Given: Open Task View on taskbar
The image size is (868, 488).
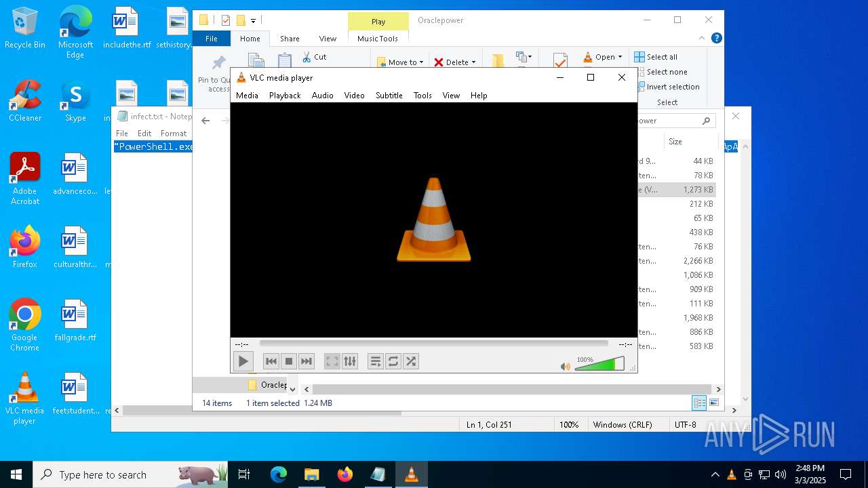Looking at the screenshot, I should [244, 474].
